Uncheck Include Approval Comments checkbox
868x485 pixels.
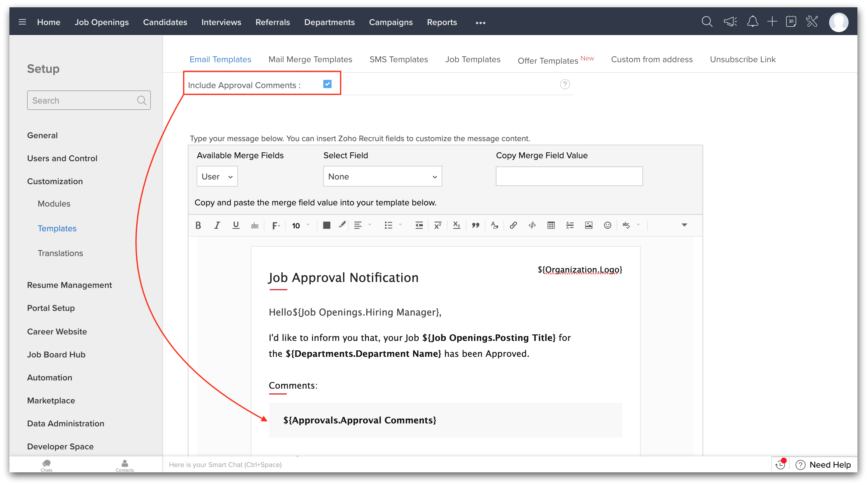327,84
